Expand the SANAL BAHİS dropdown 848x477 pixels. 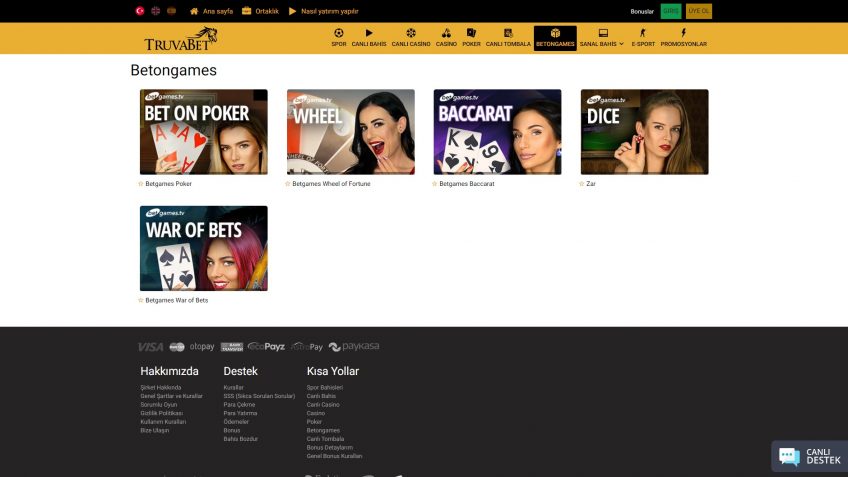point(601,38)
